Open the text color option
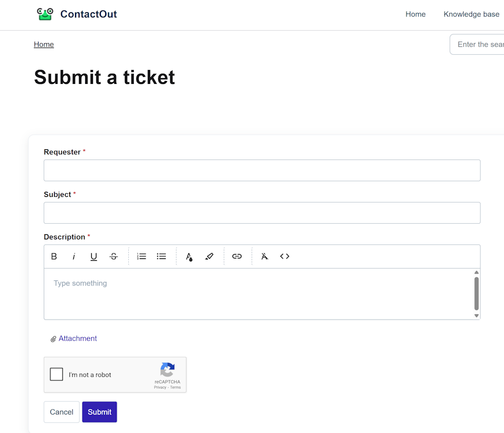The height and width of the screenshot is (433, 504). point(189,256)
